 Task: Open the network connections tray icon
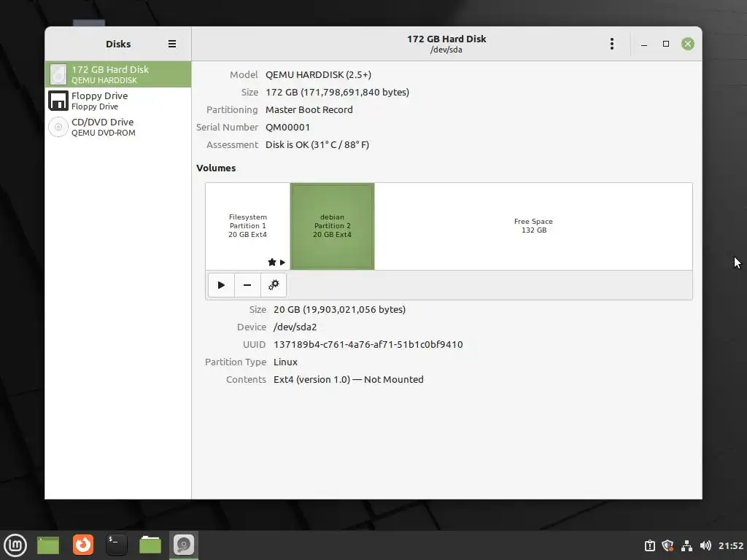[686, 545]
